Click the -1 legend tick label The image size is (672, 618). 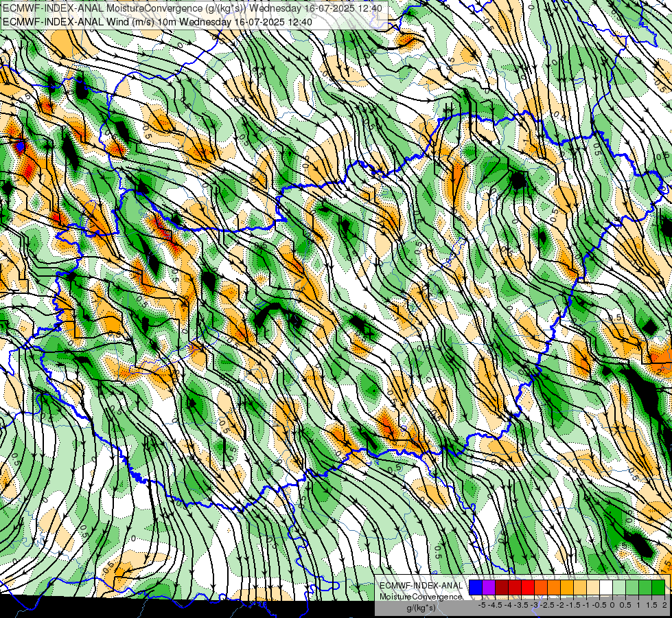[586, 605]
